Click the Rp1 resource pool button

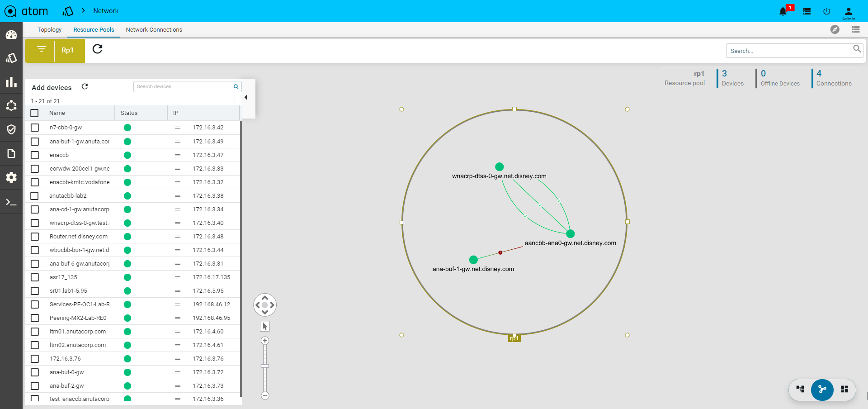(x=68, y=50)
